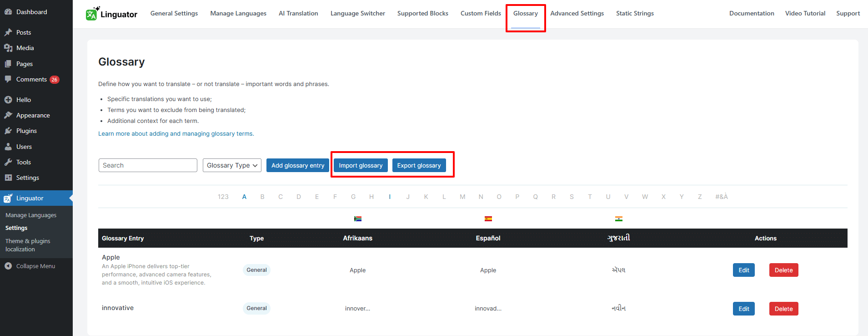868x336 pixels.
Task: Focus the glossary Search field
Action: click(148, 165)
